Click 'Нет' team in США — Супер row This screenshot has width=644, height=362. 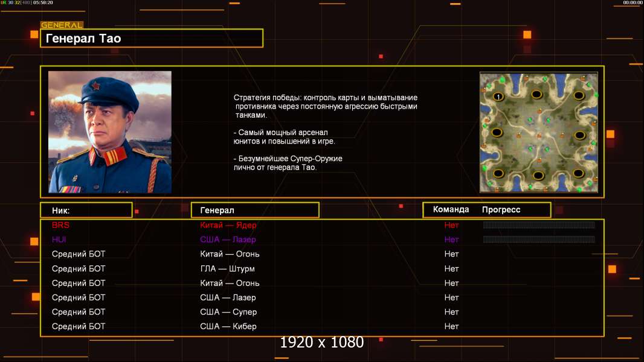[451, 312]
